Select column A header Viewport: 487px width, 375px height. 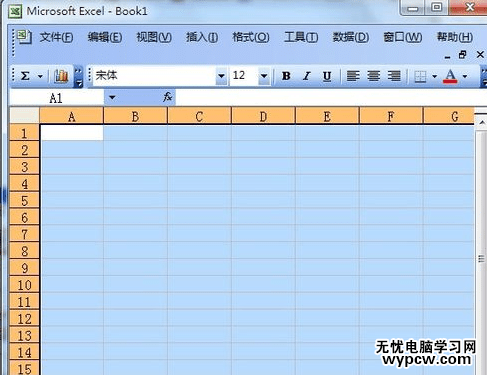pyautogui.click(x=71, y=117)
